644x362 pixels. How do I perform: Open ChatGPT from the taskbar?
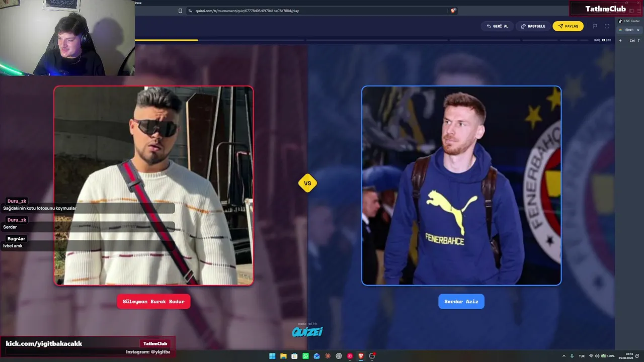339,356
